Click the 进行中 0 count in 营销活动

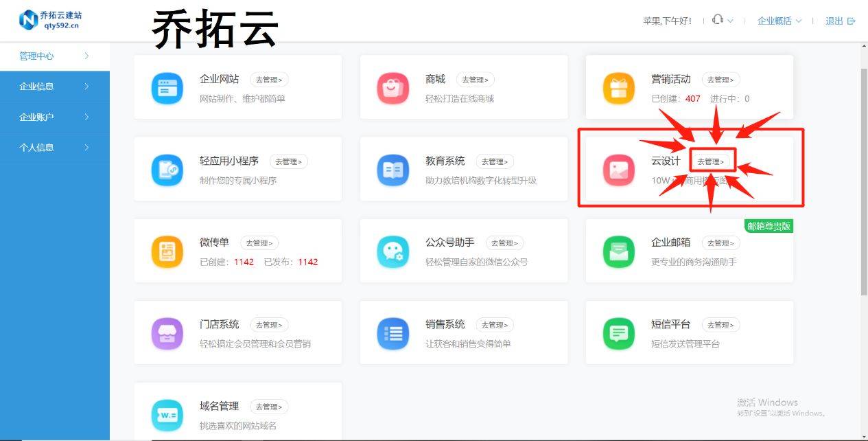(x=730, y=98)
